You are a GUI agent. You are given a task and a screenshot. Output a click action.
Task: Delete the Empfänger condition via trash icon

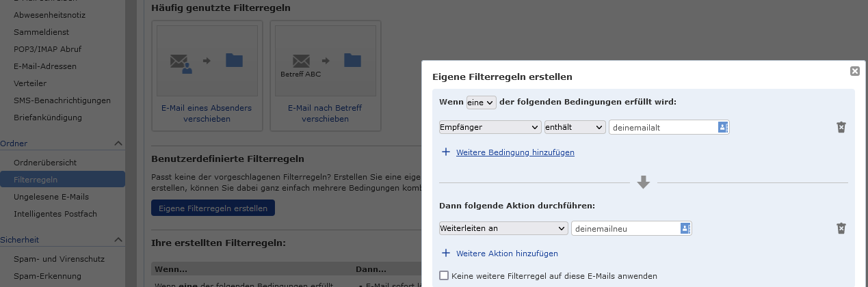click(x=841, y=127)
